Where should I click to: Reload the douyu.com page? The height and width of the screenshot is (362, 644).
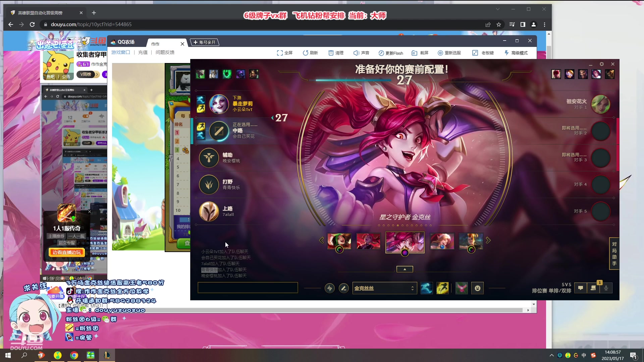[x=32, y=24]
